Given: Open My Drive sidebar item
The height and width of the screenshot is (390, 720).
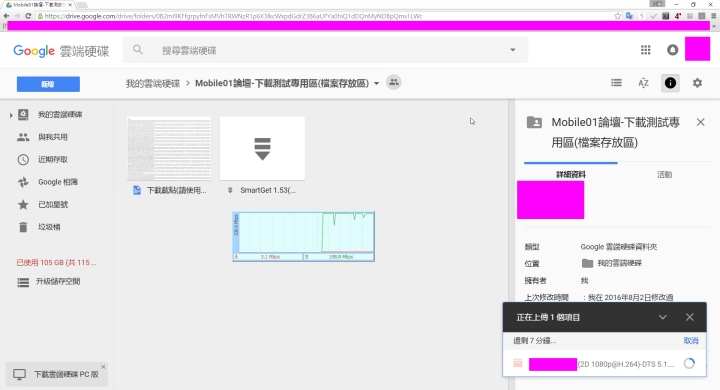Looking at the screenshot, I should [60, 114].
